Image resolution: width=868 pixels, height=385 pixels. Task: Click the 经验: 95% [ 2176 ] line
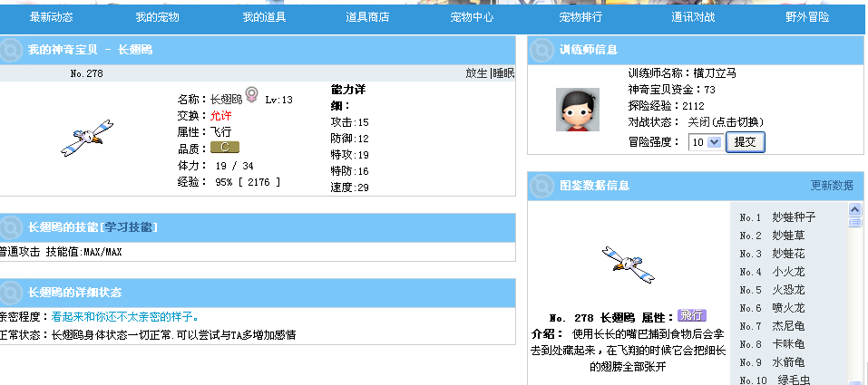[x=229, y=182]
